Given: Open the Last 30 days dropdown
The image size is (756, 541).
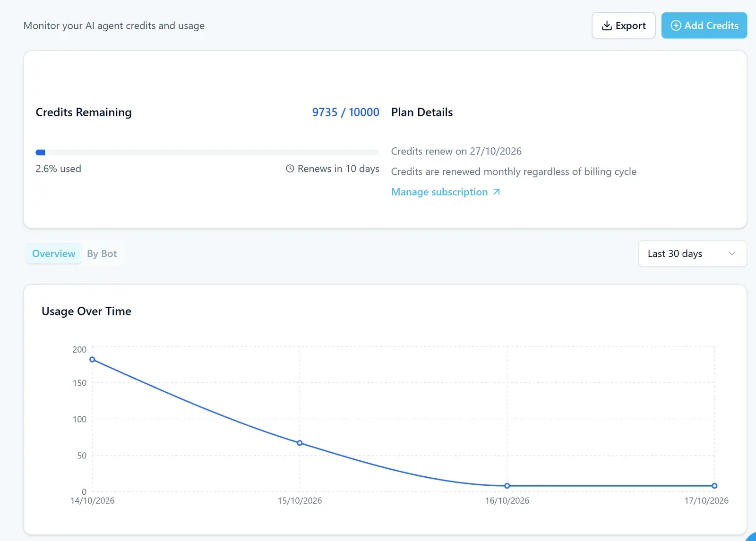Looking at the screenshot, I should [x=692, y=254].
